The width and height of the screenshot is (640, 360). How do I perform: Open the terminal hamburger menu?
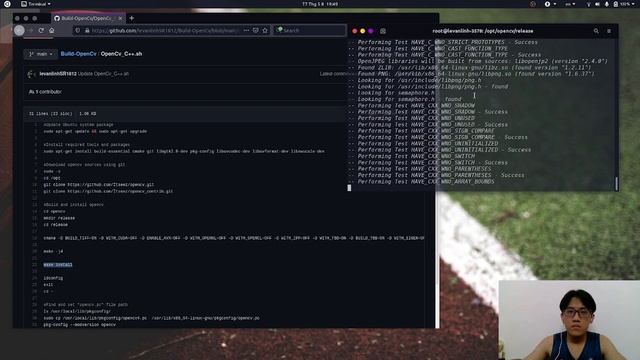[609, 31]
